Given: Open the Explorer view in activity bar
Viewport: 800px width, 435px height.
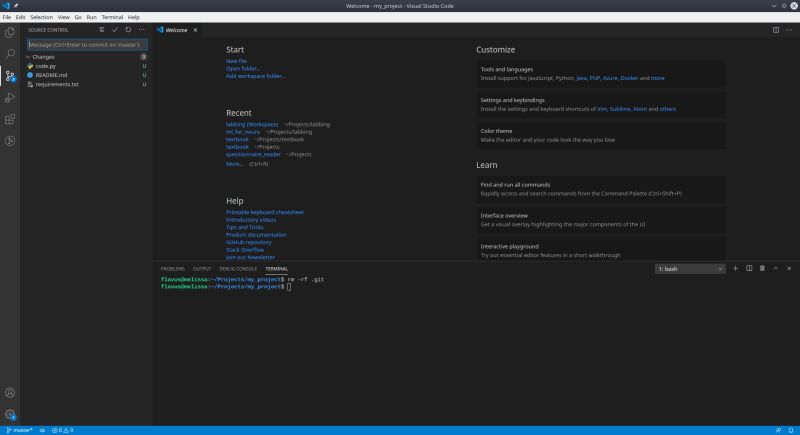Looking at the screenshot, I should tap(10, 33).
